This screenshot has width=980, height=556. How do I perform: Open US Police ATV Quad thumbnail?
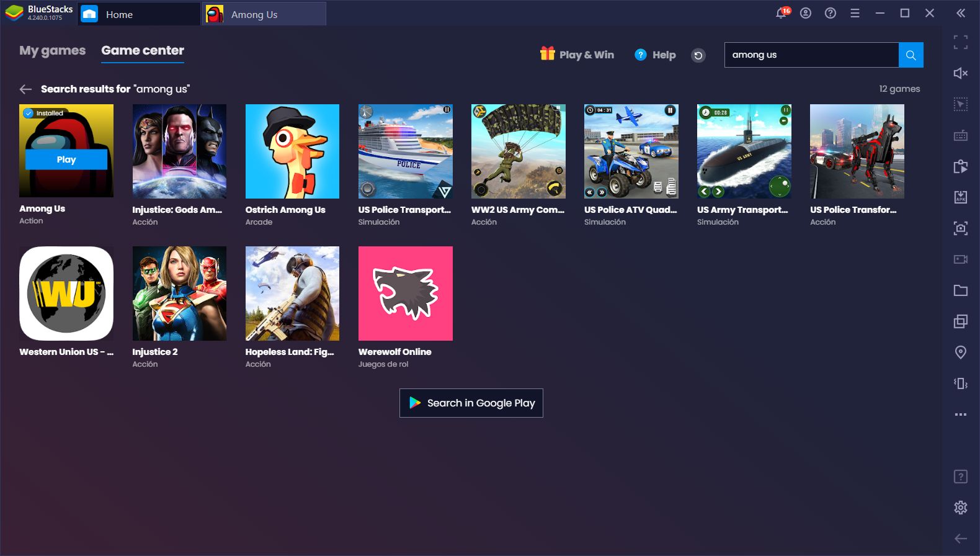coord(631,151)
